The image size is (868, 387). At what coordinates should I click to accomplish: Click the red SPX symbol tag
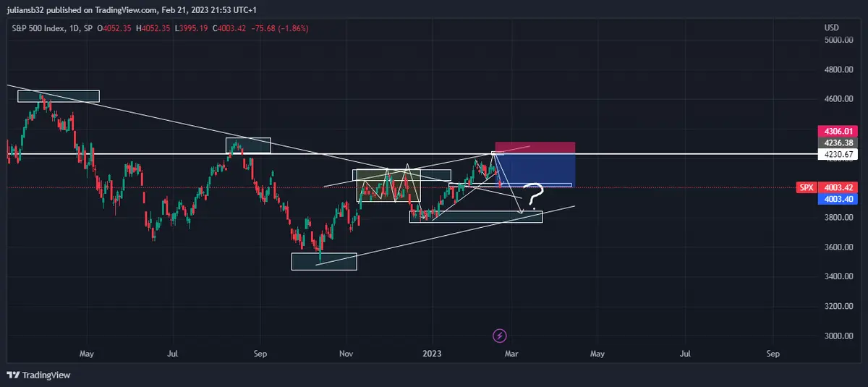pos(806,187)
